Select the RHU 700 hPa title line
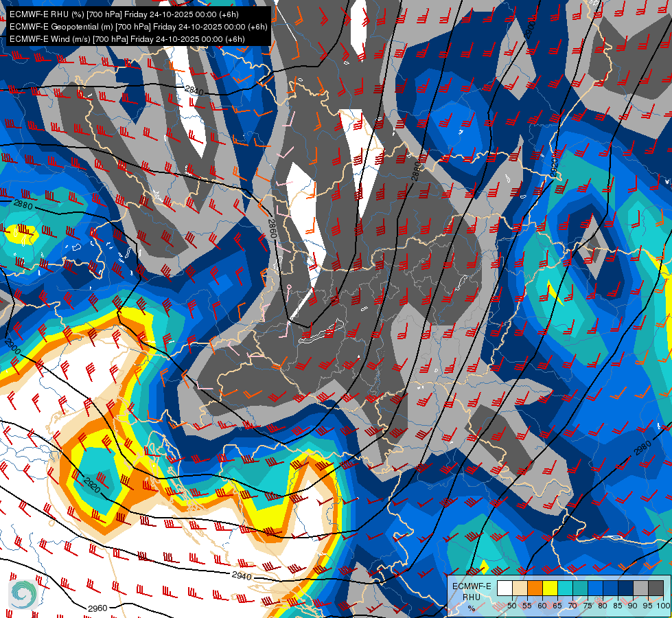Screen dimensions: 672x618 click(124, 14)
